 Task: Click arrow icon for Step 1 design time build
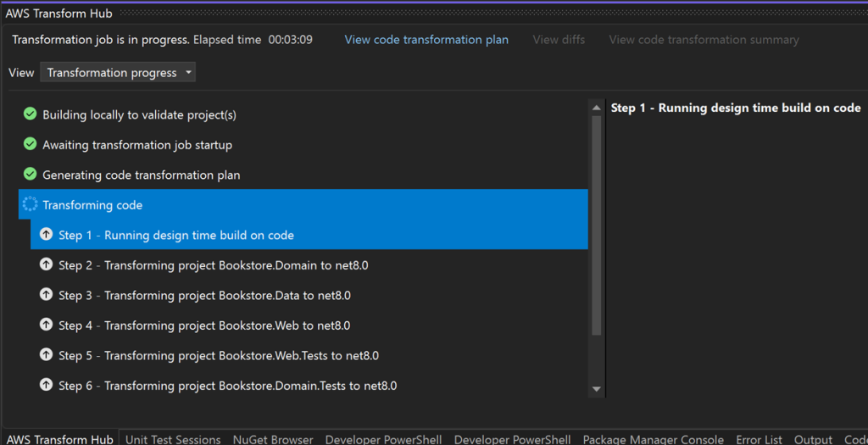pos(46,235)
